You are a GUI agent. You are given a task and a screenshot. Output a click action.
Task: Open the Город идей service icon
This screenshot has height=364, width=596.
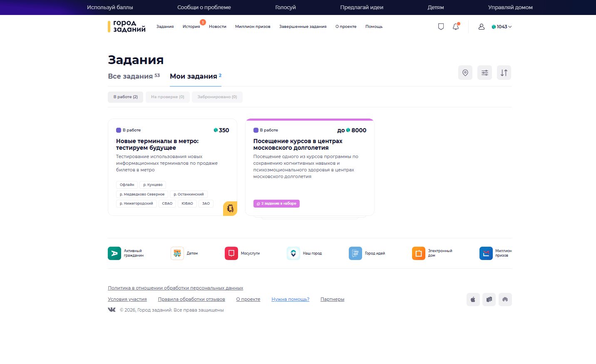pos(355,253)
